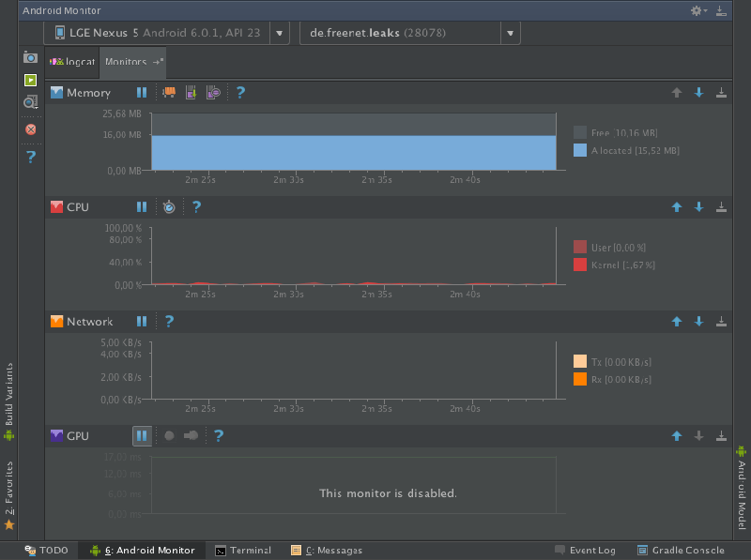This screenshot has height=560, width=751.
Task: Open Memory monitor help question mark
Action: (240, 92)
